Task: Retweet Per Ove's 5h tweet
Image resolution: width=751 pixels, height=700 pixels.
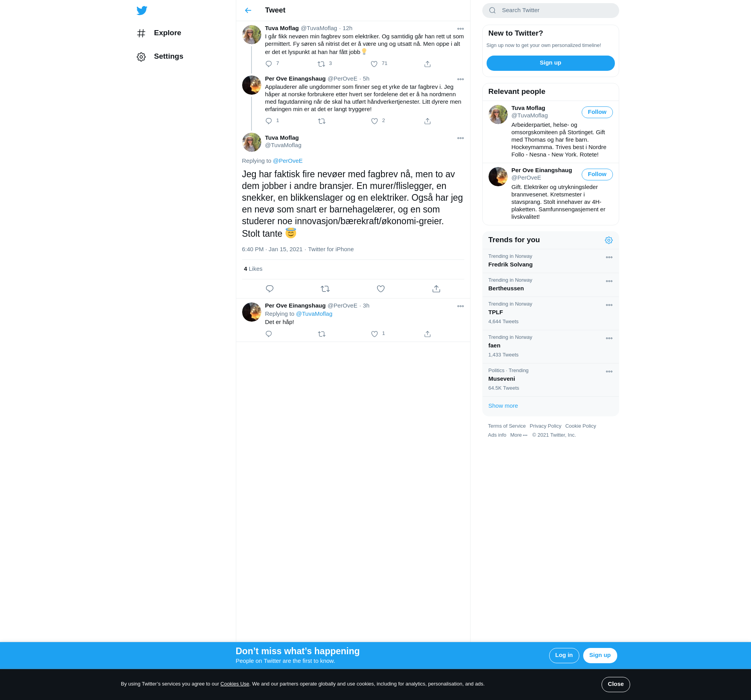Action: coord(322,121)
